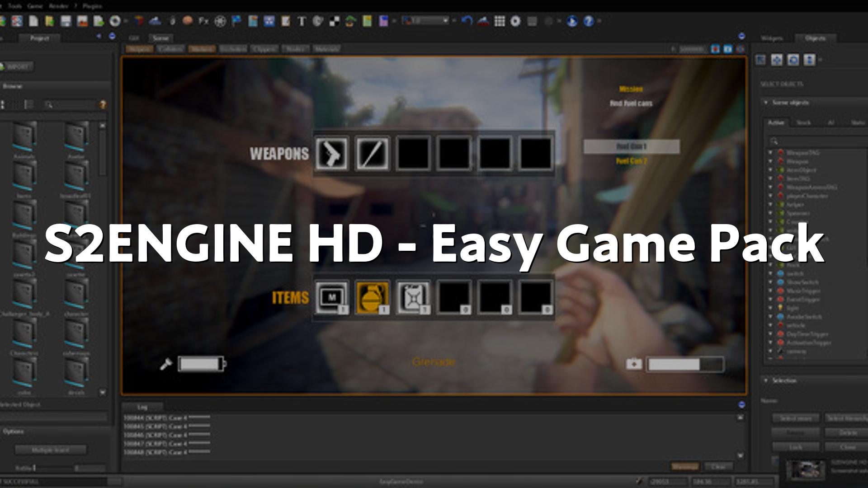Screen dimensions: 868x488
Task: Click the brown sphere toolbar icon
Action: [x=188, y=21]
